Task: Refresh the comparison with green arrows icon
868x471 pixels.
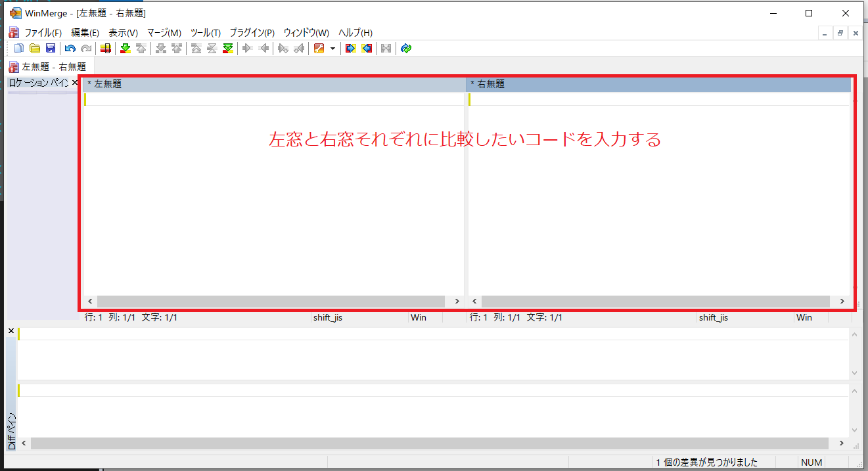Action: (406, 49)
